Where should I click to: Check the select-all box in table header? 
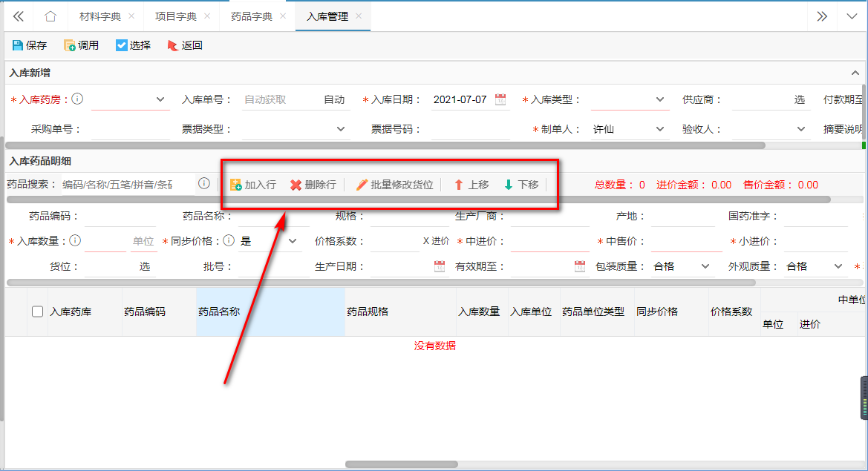click(x=38, y=312)
